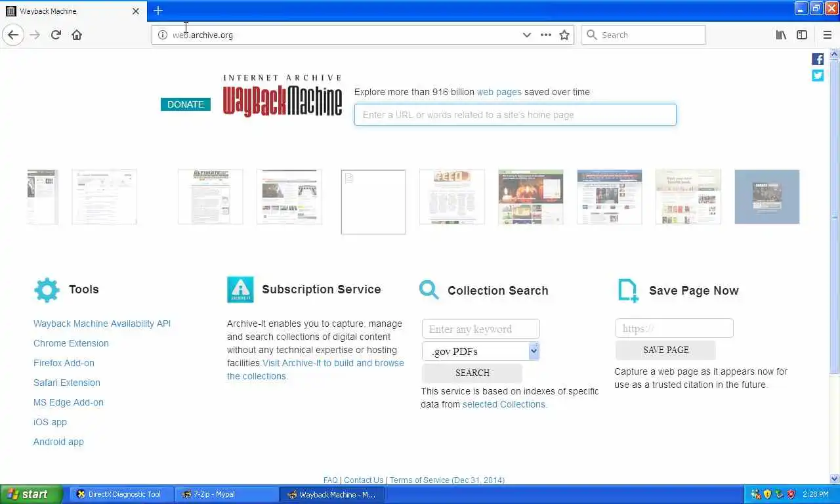Click the yellow shield tray icon
The height and width of the screenshot is (504, 840).
coord(767,494)
